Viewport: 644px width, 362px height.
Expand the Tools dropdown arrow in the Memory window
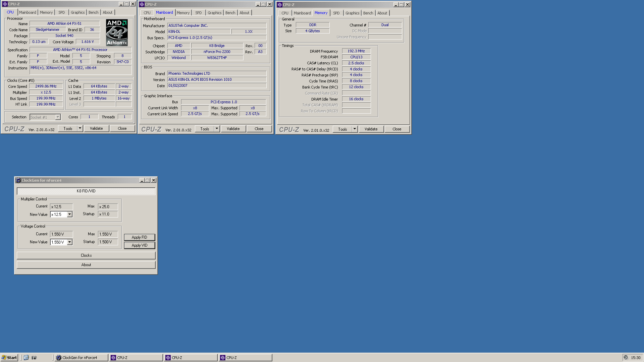(355, 129)
